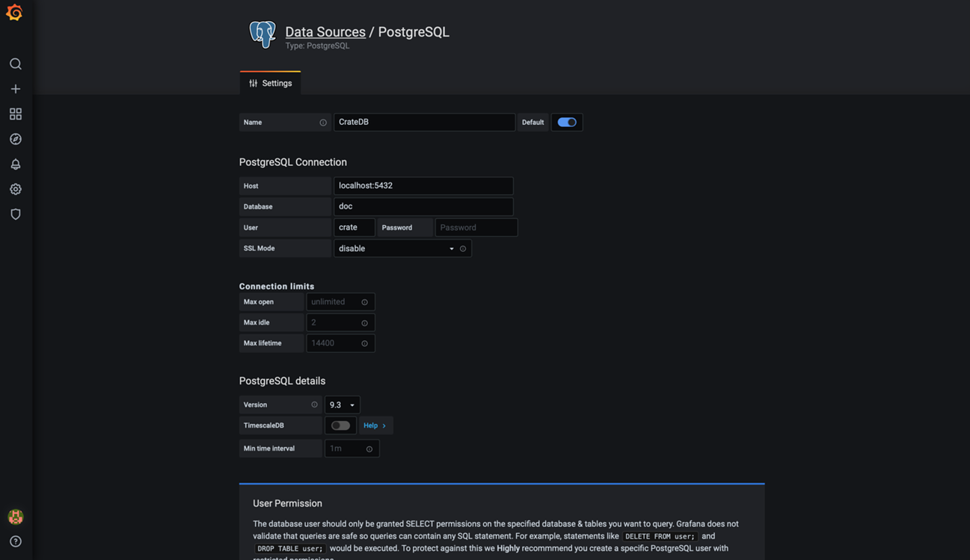
Task: Select the Settings tab
Action: point(270,83)
